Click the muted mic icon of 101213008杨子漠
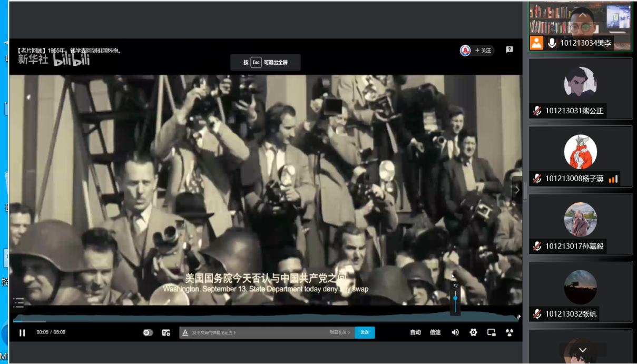This screenshot has width=637, height=364. 537,179
